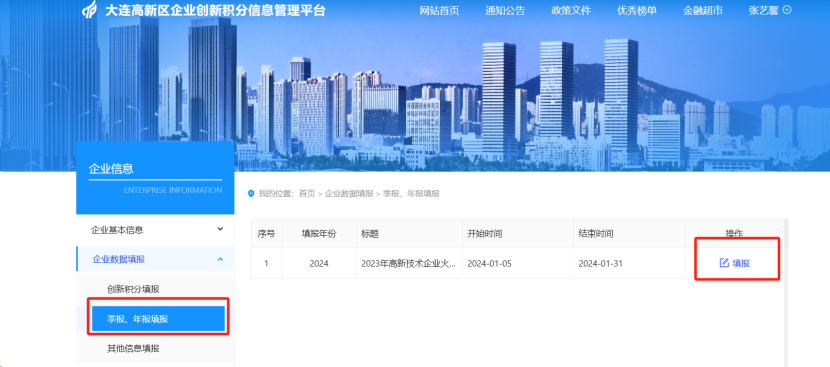Click 首页 in the breadcrumb path
This screenshot has width=830, height=367.
click(x=307, y=193)
